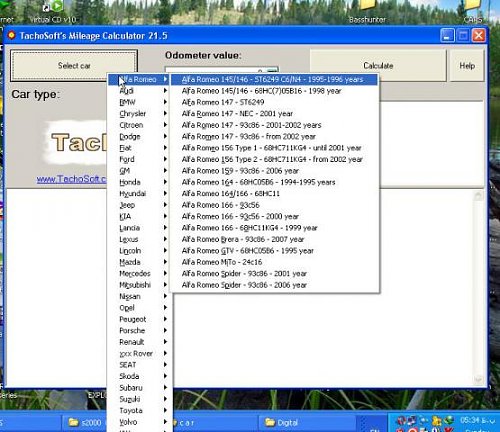Select Alfa Romeo GTV 68HC05B6 1995 year
Viewport: 500px width, 432px height.
274,251
